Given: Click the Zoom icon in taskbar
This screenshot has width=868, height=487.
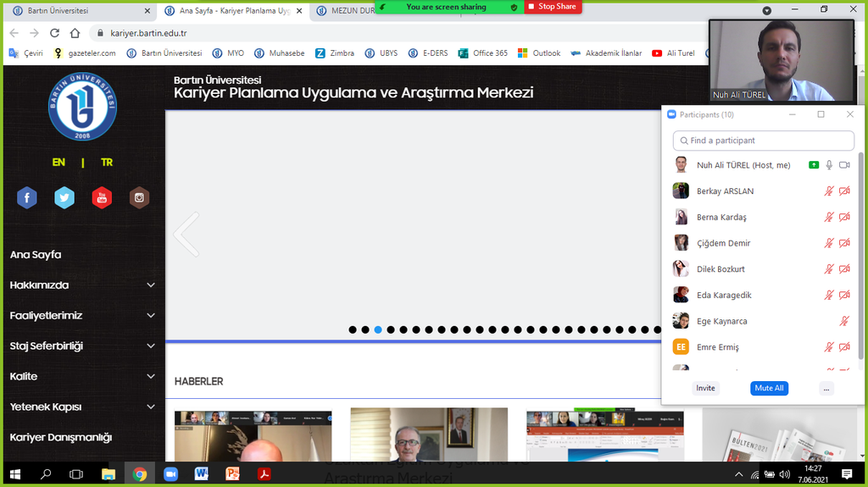Looking at the screenshot, I should 170,473.
